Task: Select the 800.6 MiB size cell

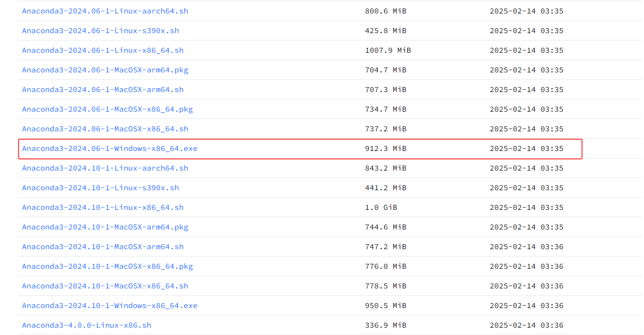Action: click(x=386, y=11)
